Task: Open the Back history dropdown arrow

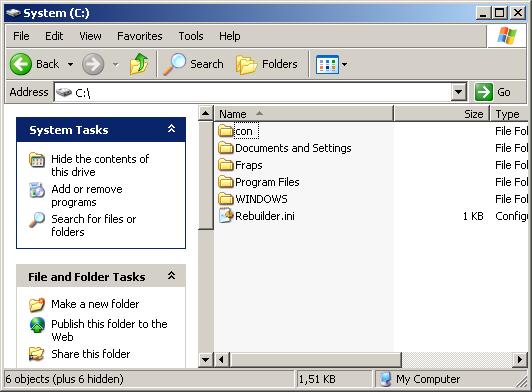Action: pyautogui.click(x=70, y=64)
